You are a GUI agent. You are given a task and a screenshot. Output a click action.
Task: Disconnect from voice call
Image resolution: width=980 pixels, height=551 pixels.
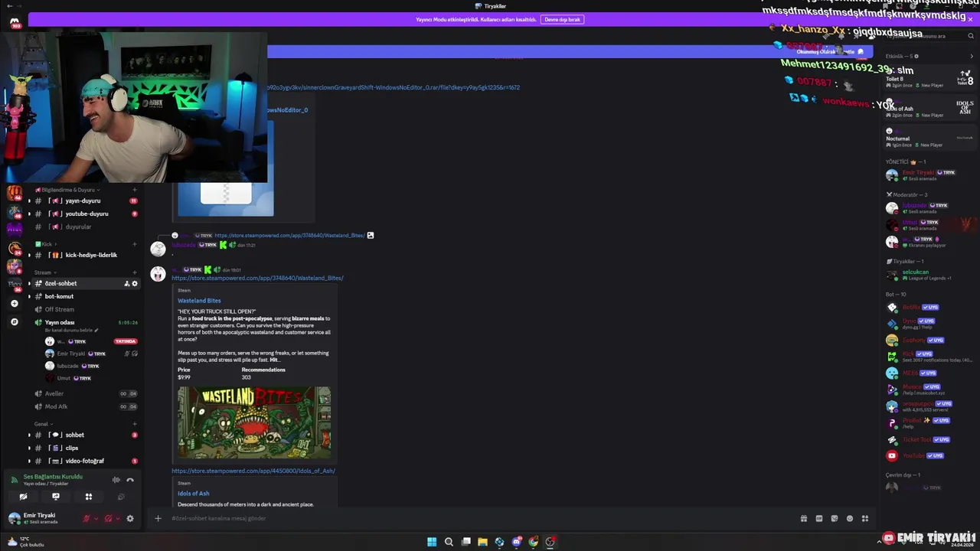tap(130, 480)
